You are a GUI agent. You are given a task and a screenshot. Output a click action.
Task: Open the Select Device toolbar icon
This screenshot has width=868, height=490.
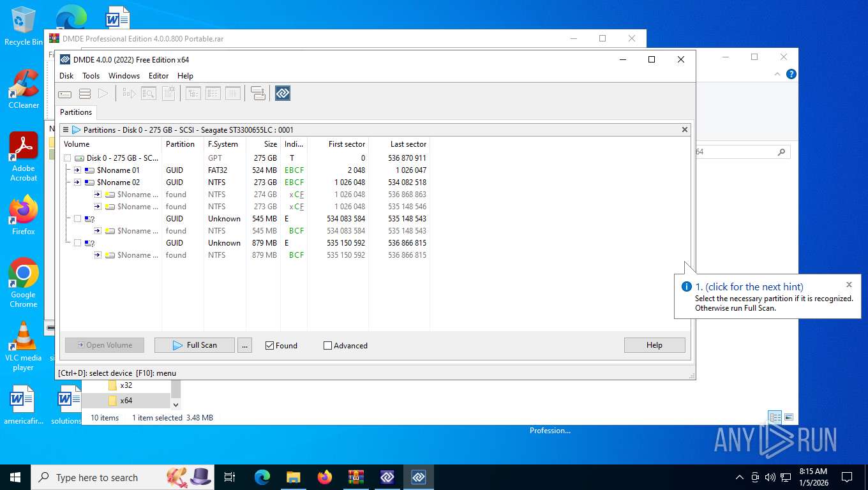[65, 94]
